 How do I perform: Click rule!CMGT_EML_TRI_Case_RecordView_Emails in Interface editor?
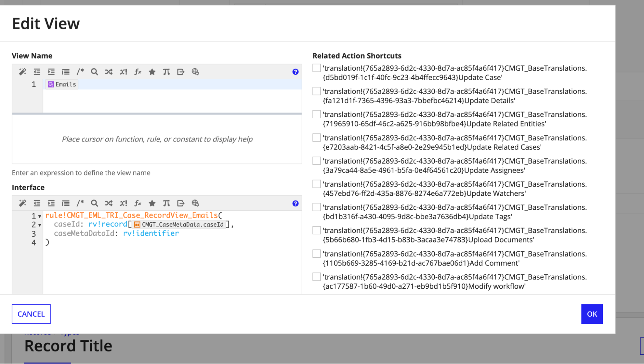[x=131, y=215]
